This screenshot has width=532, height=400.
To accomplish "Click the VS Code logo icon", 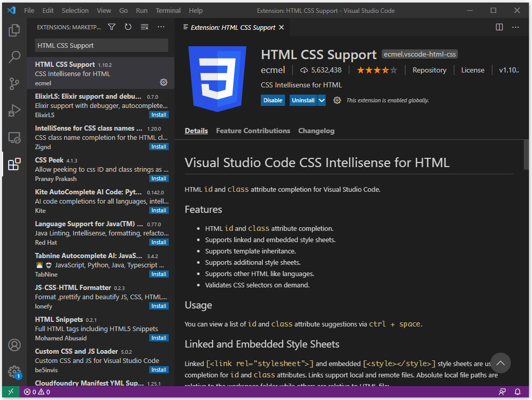I will 11,10.
